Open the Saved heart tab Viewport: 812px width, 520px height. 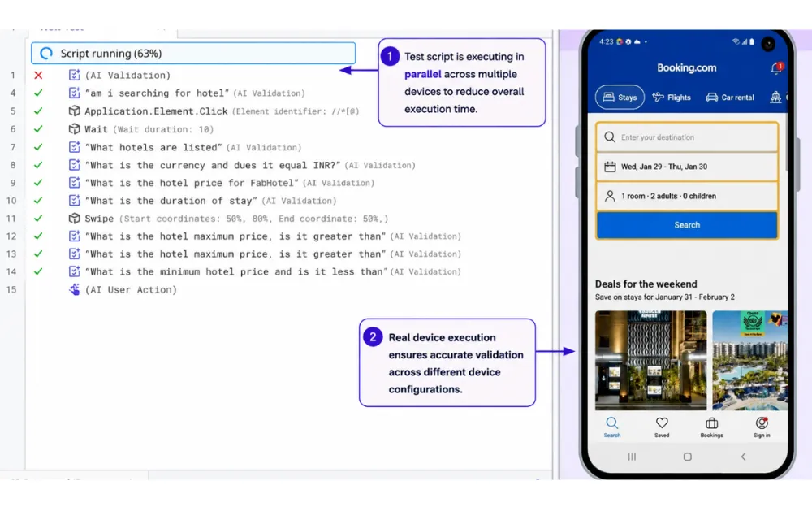coord(662,427)
